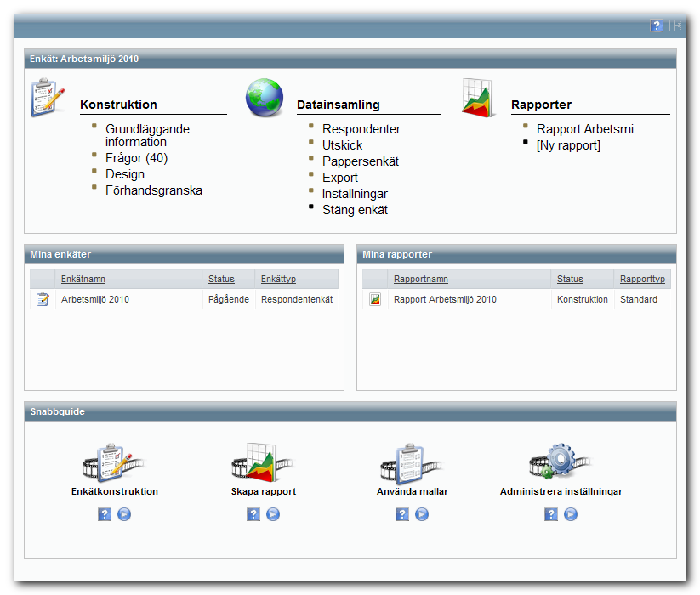Click the Datainsamling globe icon
This screenshot has width=700, height=595.
point(265,97)
